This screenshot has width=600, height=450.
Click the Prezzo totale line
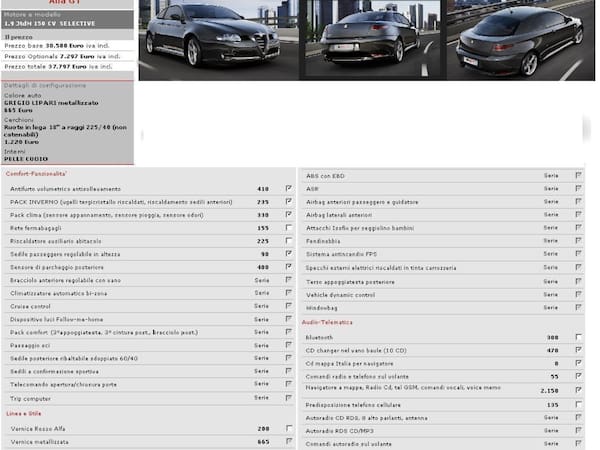(x=59, y=67)
